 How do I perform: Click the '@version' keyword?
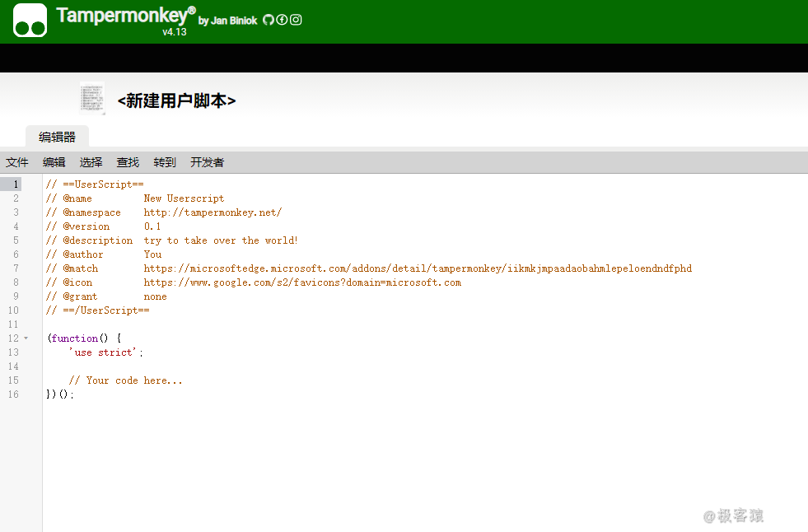(86, 226)
